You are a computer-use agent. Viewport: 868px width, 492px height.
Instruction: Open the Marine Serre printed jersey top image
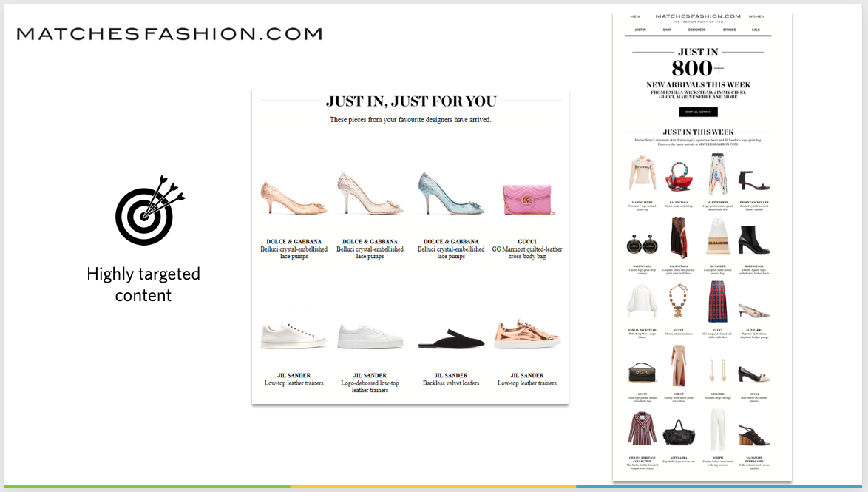tap(642, 175)
